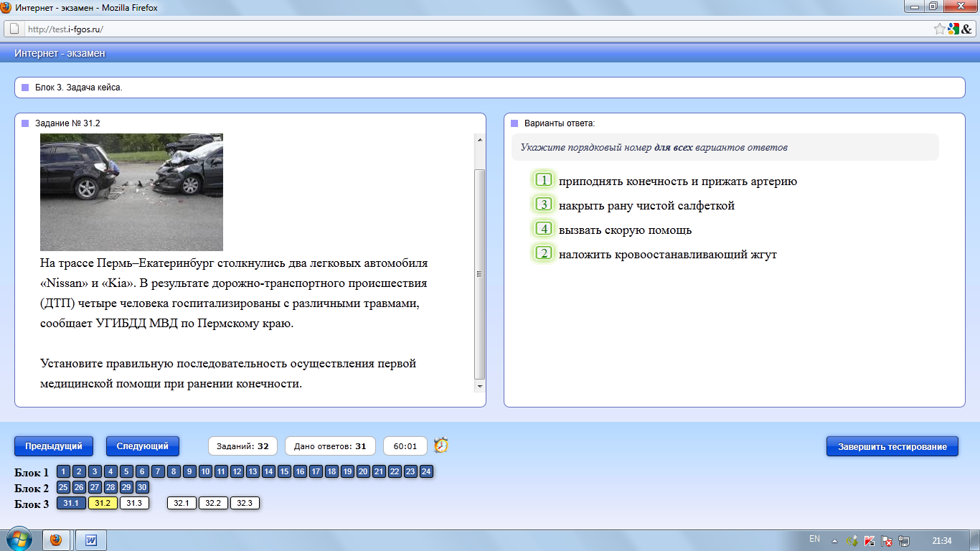The height and width of the screenshot is (551, 980).
Task: Click the ampersand add-on icon
Action: click(x=966, y=29)
